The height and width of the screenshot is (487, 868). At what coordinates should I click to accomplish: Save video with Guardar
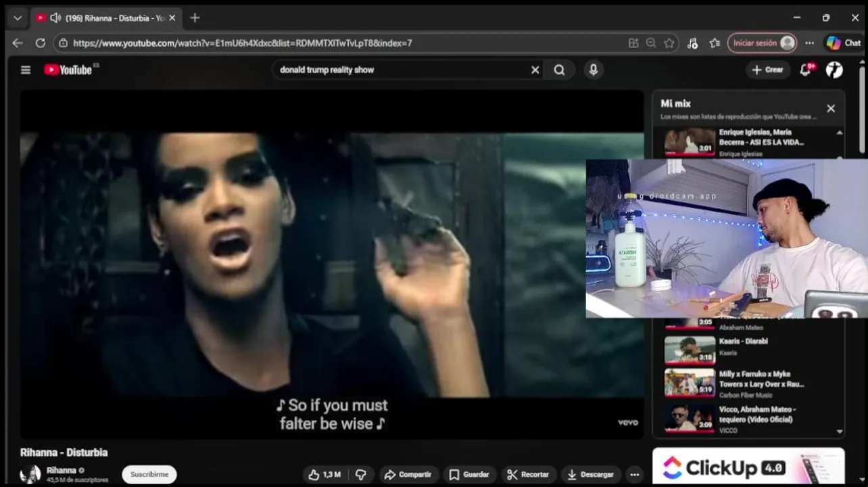tap(469, 474)
